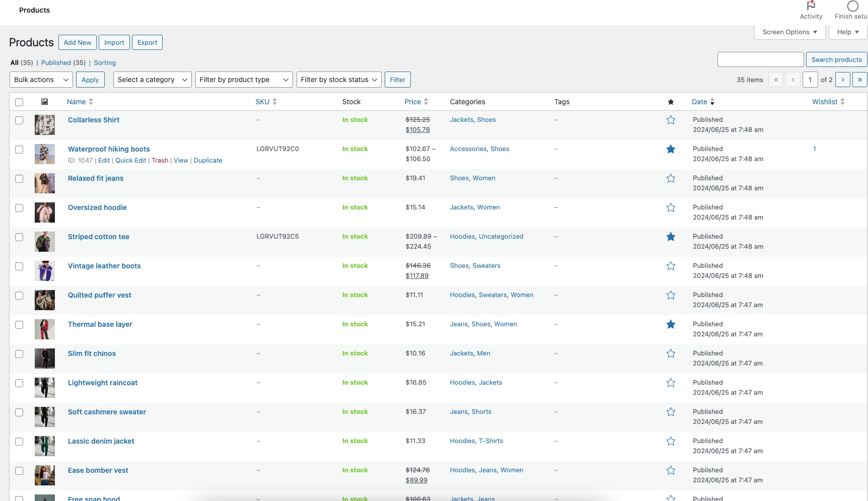Click the product search input field

tap(760, 59)
